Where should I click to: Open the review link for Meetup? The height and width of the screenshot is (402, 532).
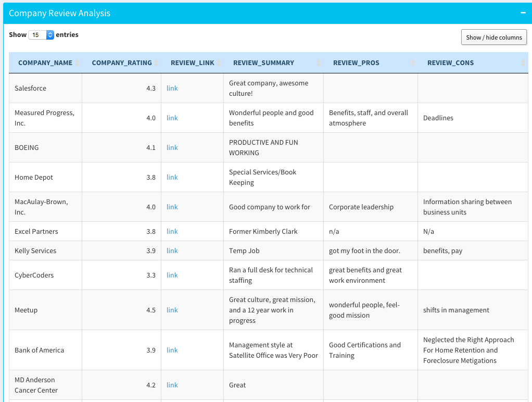pos(172,310)
